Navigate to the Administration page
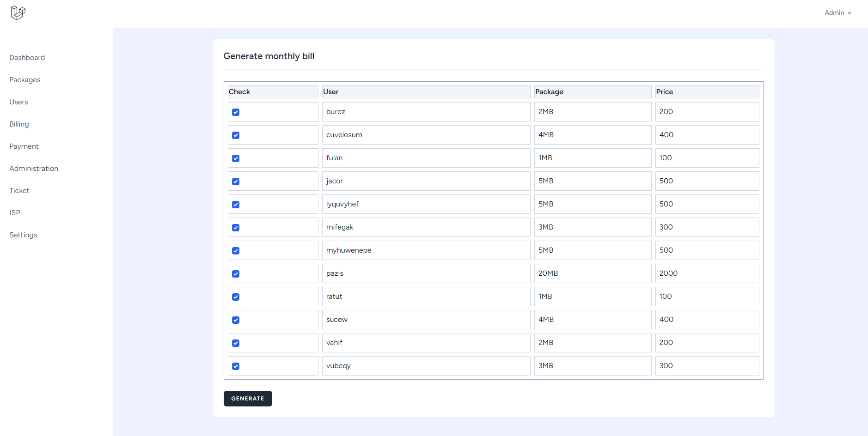 [x=33, y=168]
